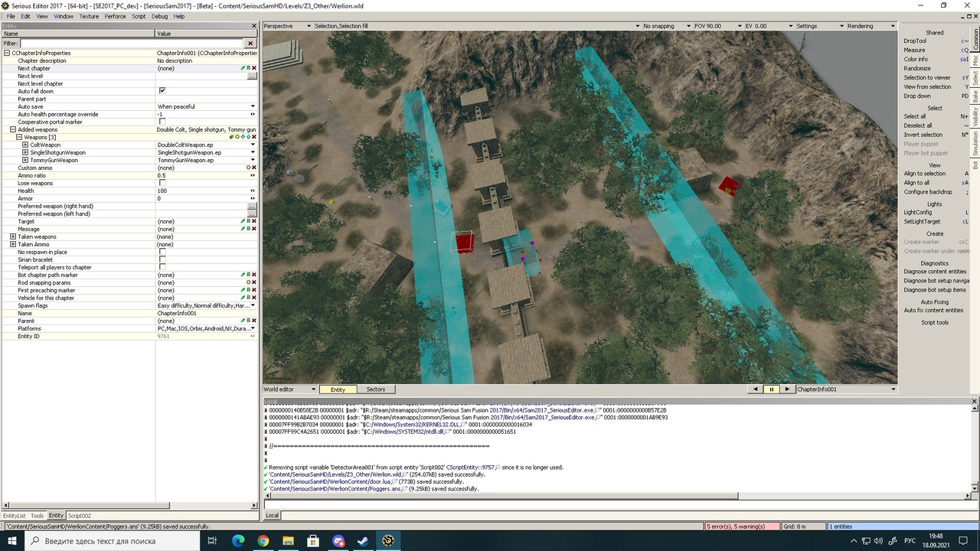Clear the First precaching marker value
Viewport: 980px width, 551px height.
coord(254,290)
